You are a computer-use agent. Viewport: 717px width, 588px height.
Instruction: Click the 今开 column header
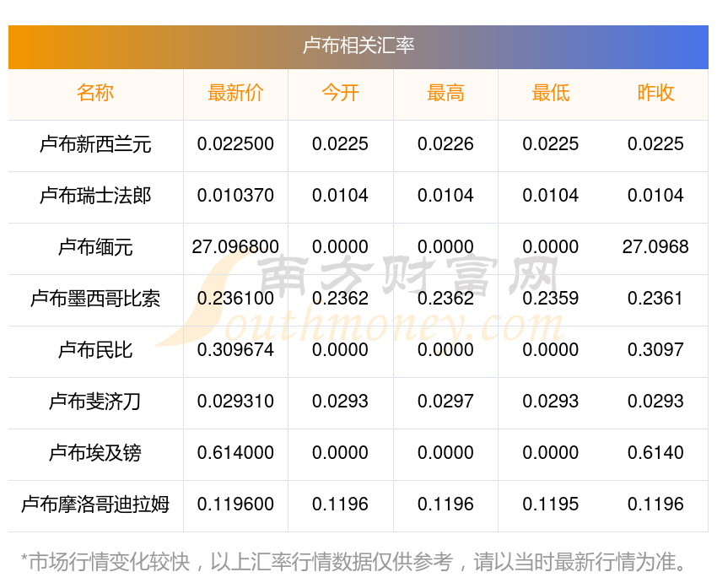[x=340, y=93]
